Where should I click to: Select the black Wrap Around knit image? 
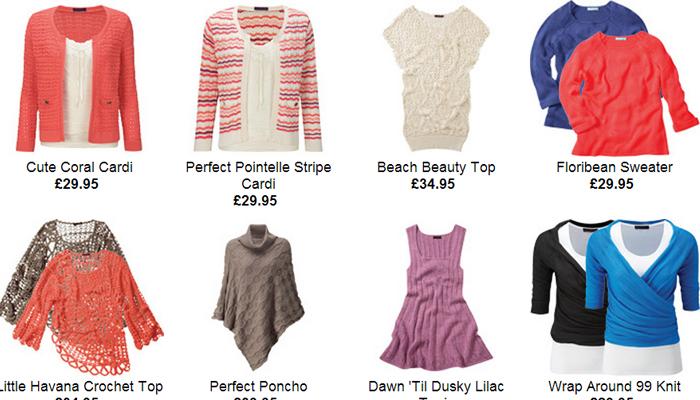560,295
